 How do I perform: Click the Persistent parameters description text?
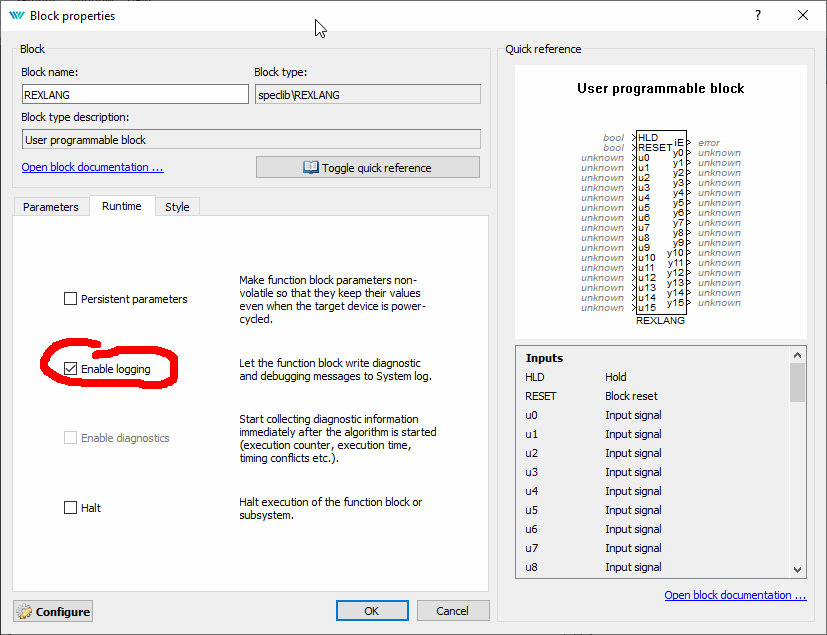332,299
